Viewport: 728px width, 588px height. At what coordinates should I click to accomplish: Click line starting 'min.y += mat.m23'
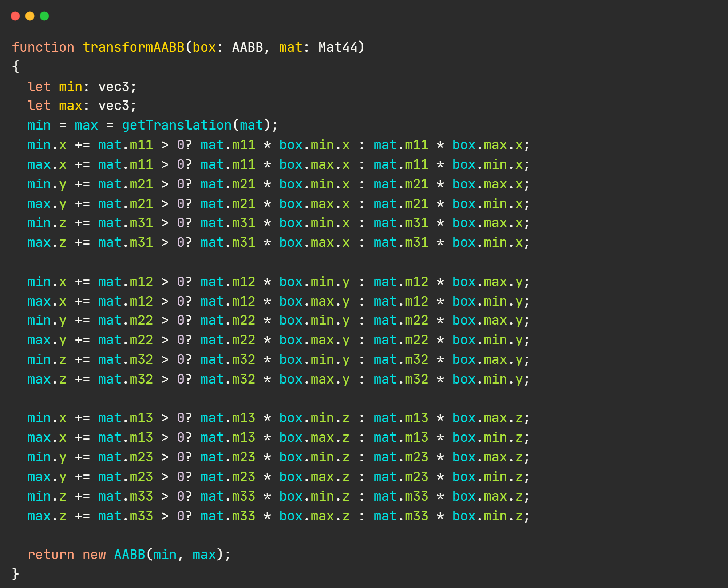(279, 457)
